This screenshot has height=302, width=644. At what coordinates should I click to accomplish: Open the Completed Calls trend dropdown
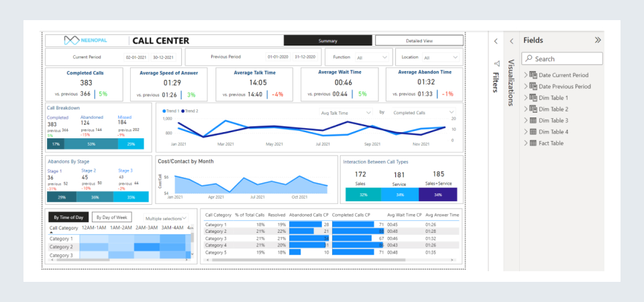point(423,113)
